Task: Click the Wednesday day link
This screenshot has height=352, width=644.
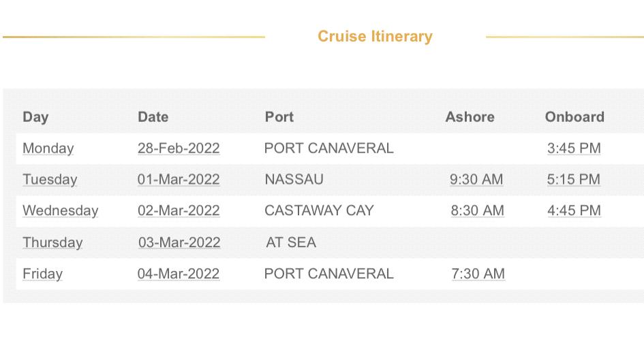Action: coord(61,210)
